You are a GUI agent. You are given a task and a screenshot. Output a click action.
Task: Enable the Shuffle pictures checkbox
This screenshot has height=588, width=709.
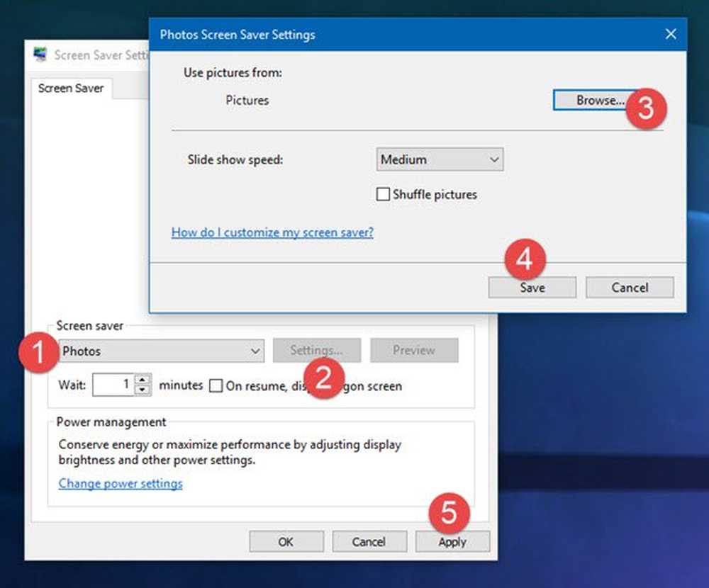384,194
